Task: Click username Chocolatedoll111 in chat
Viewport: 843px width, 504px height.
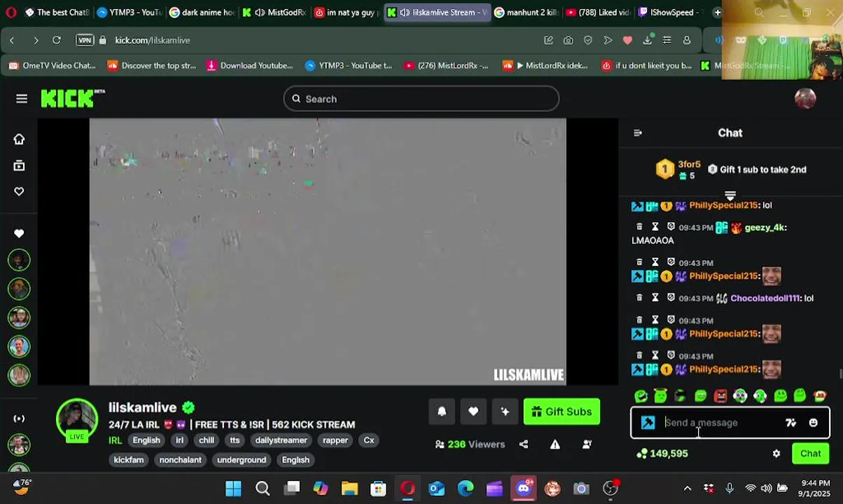Action: pyautogui.click(x=765, y=298)
